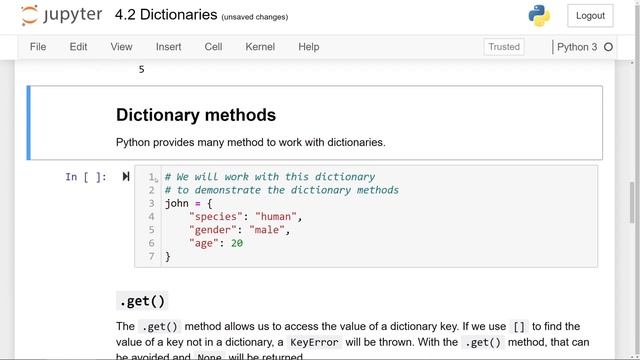The image size is (640, 360).
Task: Click the Trusted notebook button
Action: click(504, 47)
